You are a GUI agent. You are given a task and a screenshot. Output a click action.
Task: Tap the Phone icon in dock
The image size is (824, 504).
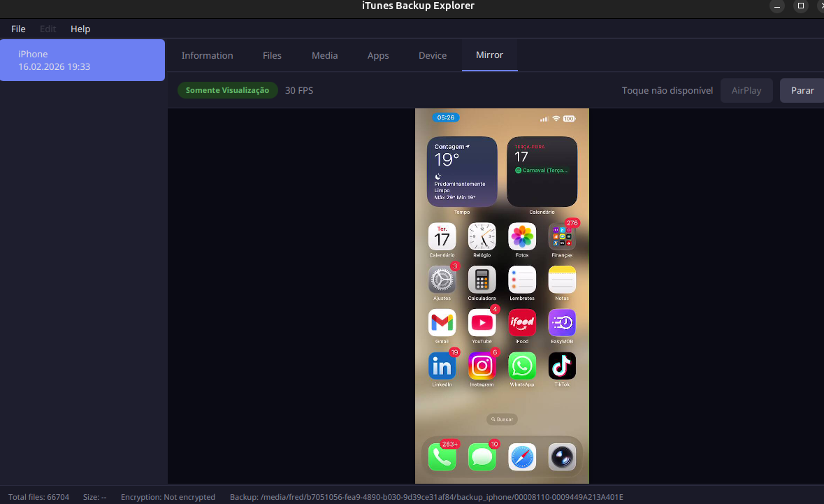click(442, 456)
